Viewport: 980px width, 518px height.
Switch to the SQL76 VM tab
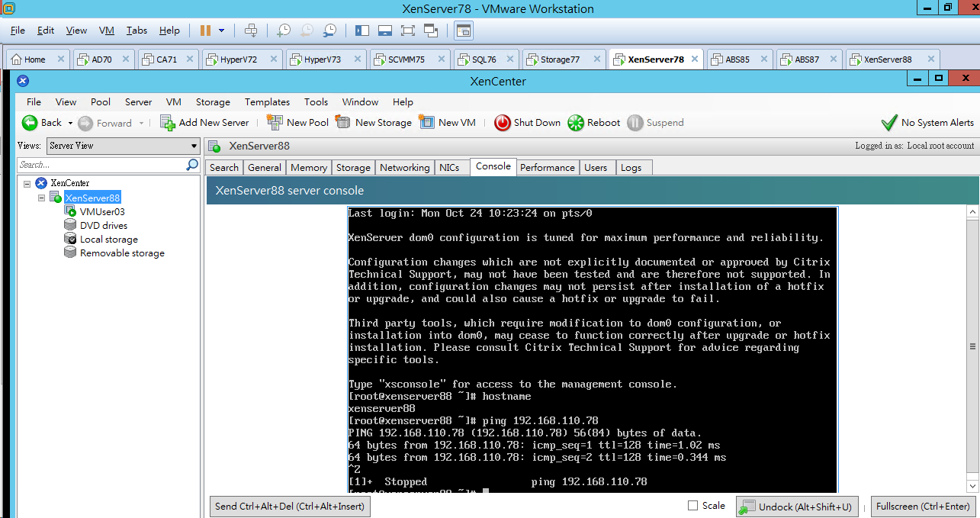(x=485, y=60)
